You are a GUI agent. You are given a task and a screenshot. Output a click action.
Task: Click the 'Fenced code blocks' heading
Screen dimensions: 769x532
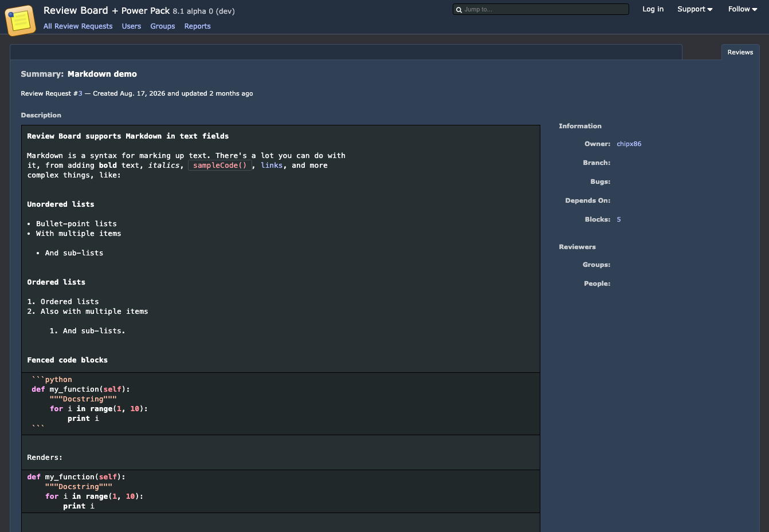click(68, 360)
